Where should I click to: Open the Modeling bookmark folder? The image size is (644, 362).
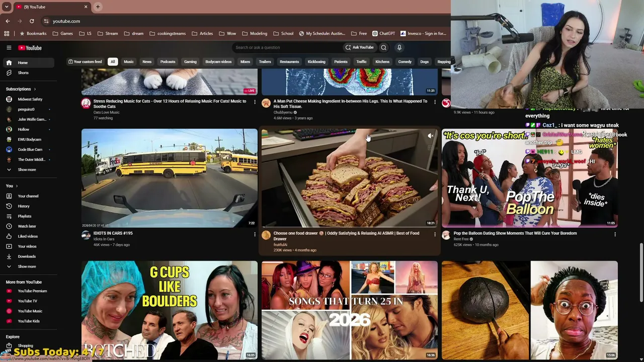tap(255, 34)
